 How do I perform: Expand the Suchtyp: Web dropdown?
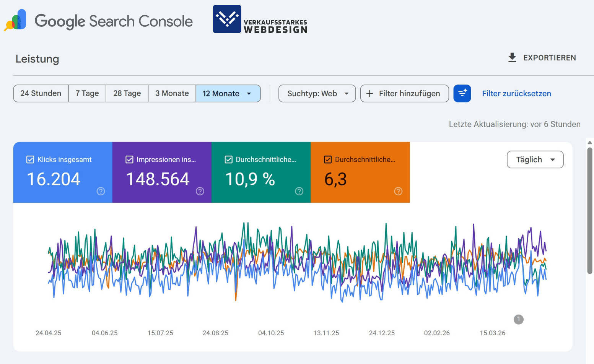pyautogui.click(x=317, y=93)
